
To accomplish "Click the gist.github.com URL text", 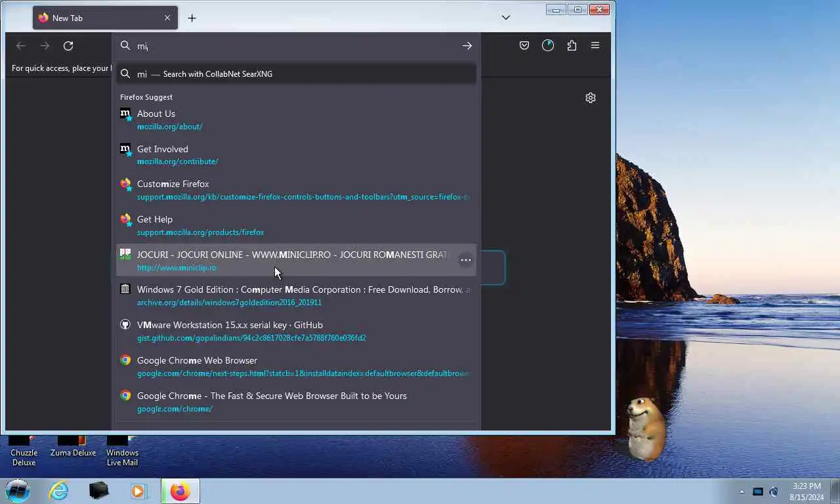I will click(251, 338).
